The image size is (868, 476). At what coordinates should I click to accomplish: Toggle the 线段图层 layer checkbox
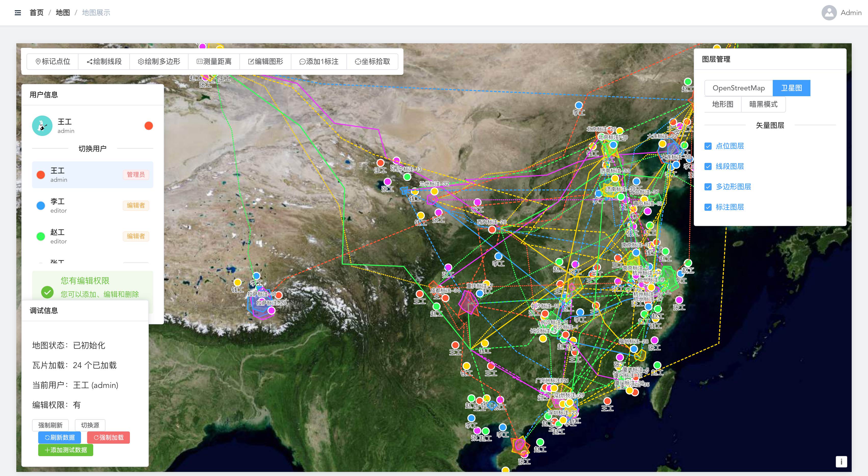[x=708, y=166]
